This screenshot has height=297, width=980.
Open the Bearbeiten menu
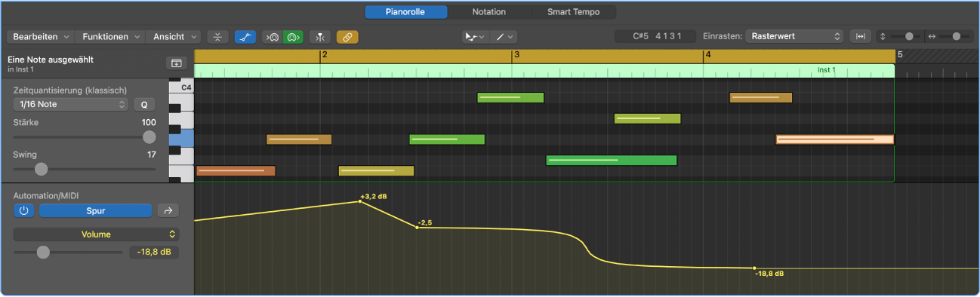41,36
